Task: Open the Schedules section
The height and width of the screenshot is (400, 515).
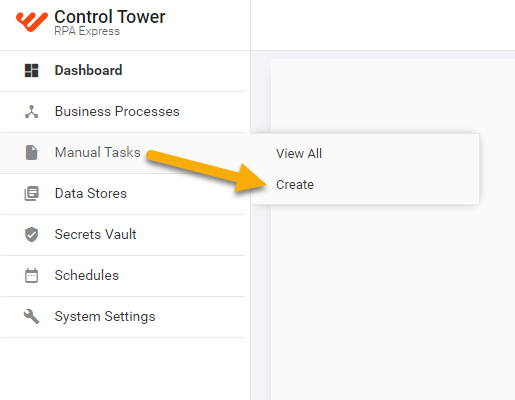Action: click(123, 276)
